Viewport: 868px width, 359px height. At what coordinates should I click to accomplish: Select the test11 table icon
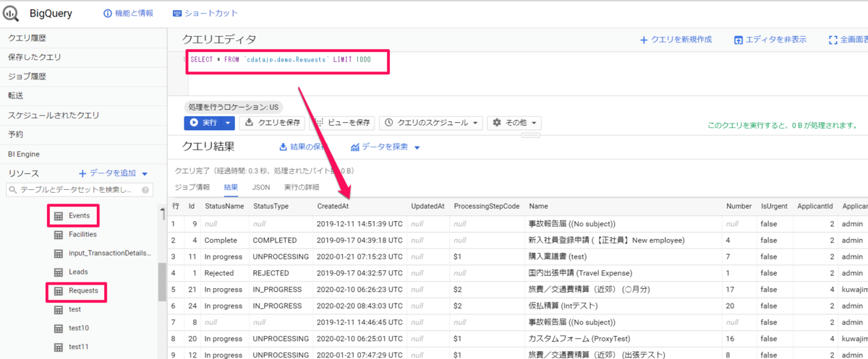59,347
